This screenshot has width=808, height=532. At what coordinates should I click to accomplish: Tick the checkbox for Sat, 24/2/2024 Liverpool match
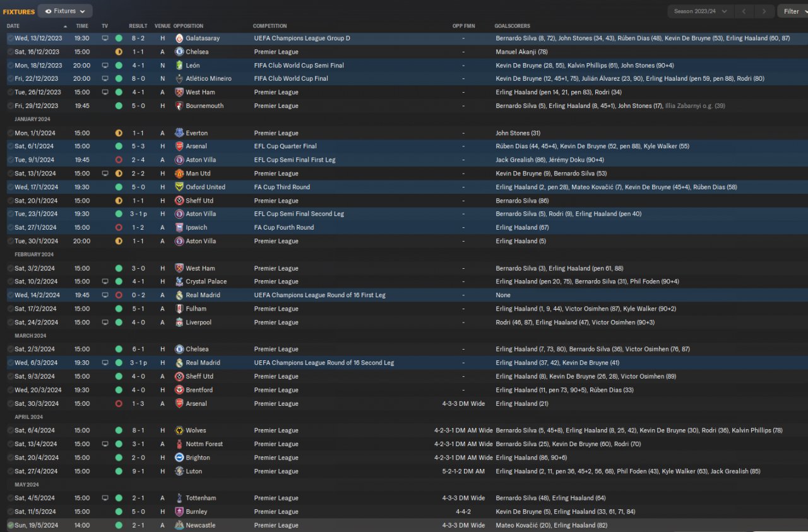[x=10, y=322]
